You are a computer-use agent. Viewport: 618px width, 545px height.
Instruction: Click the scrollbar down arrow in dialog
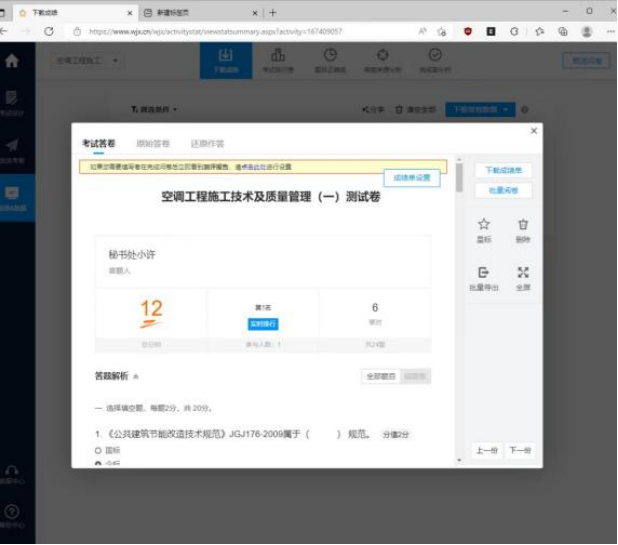pyautogui.click(x=459, y=460)
